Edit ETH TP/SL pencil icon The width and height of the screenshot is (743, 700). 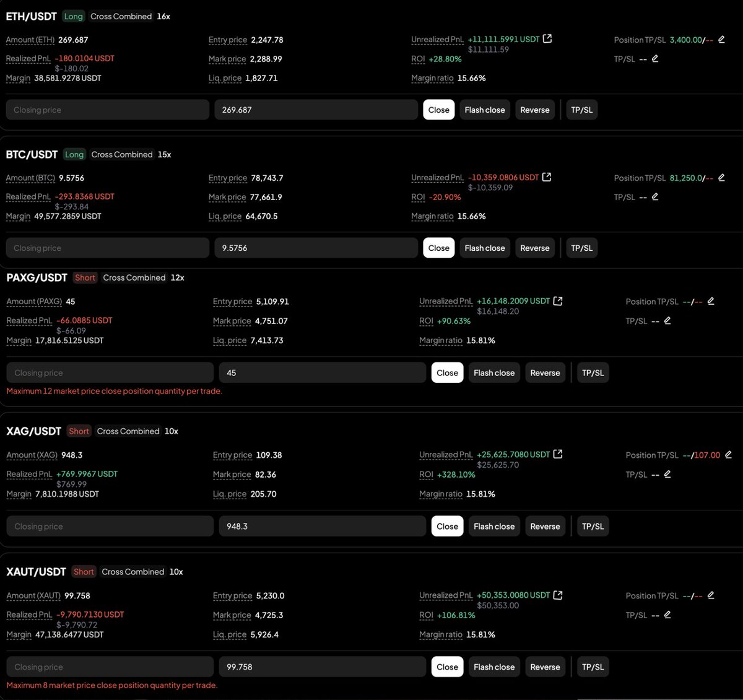coord(655,58)
